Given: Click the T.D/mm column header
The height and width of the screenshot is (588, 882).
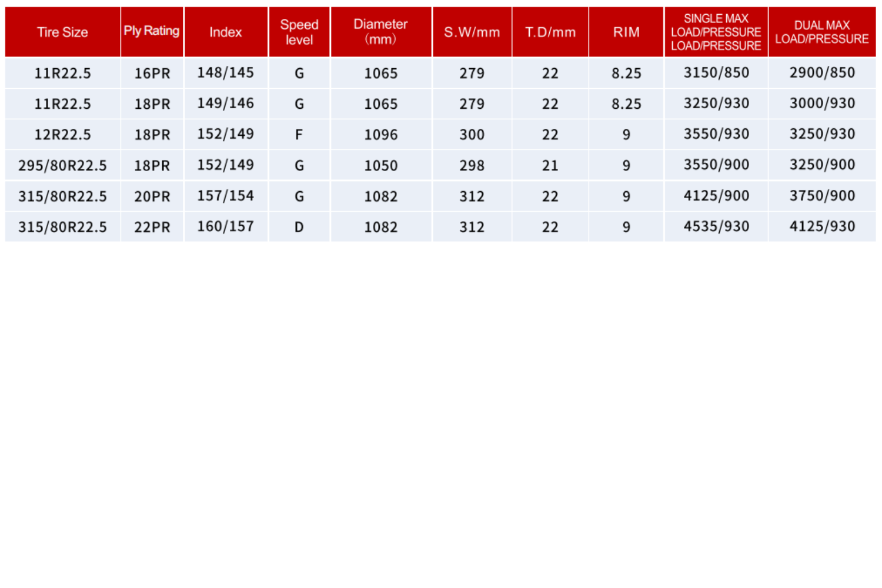Looking at the screenshot, I should click(x=550, y=32).
